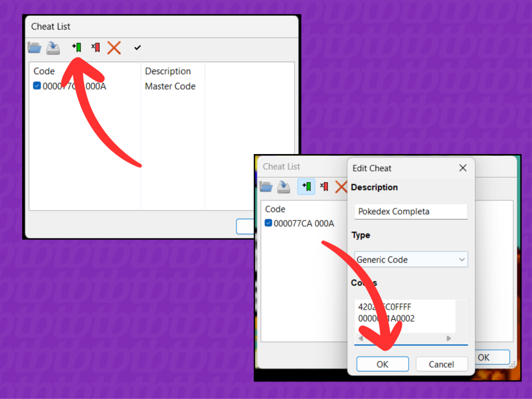Screen dimensions: 532x399
Task: Confirm Edit Cheat with OK
Action: (382, 364)
